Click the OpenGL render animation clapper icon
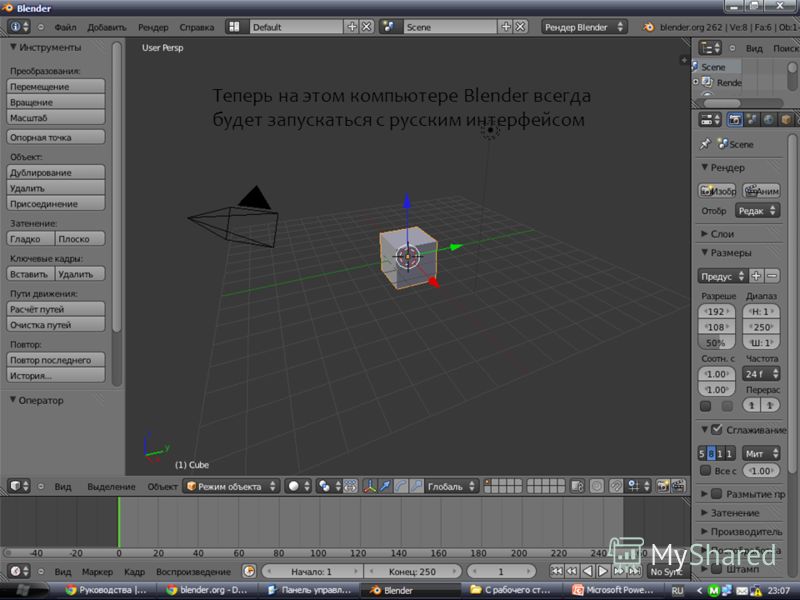Image resolution: width=800 pixels, height=600 pixels. (678, 486)
